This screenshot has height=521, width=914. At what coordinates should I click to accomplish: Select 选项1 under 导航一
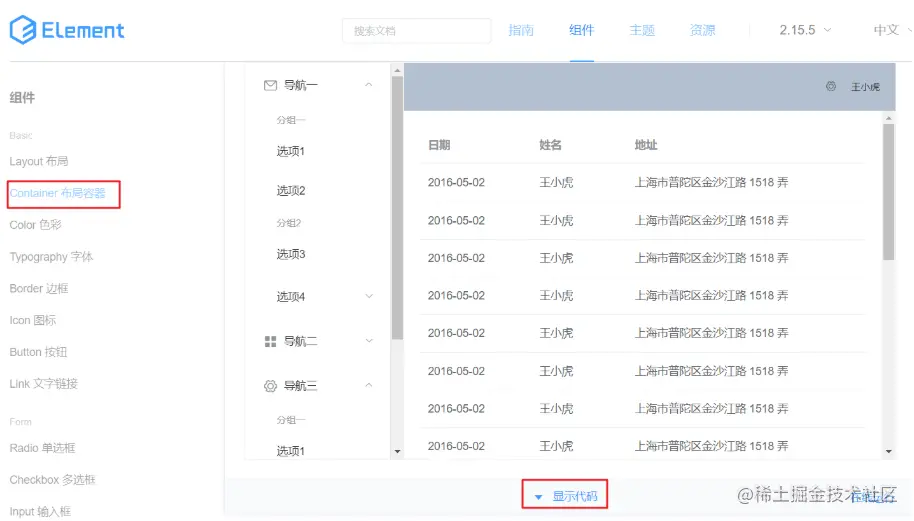click(x=290, y=152)
